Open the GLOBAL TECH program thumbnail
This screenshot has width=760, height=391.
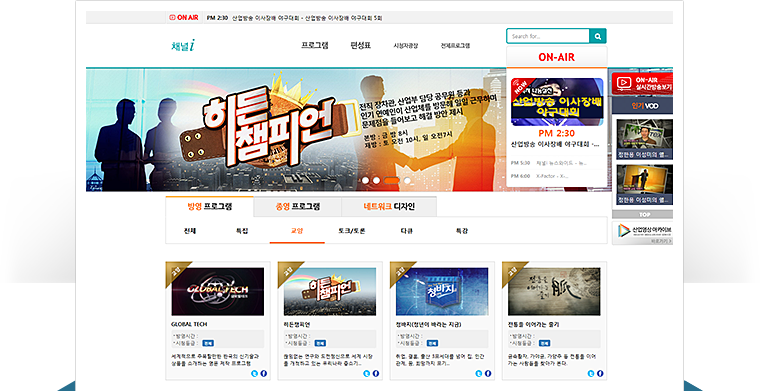[218, 292]
